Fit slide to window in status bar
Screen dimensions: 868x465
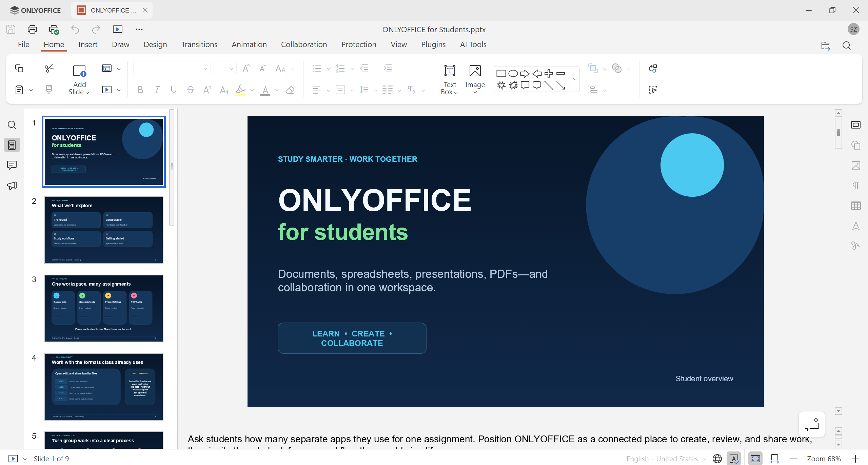[x=755, y=459]
